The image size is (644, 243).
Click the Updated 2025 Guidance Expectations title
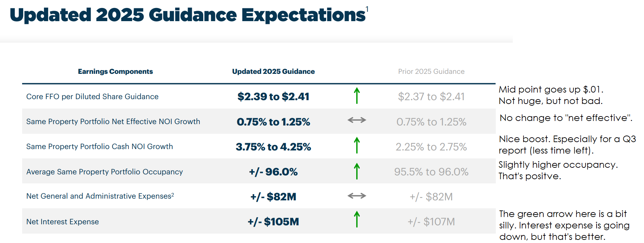point(187,15)
